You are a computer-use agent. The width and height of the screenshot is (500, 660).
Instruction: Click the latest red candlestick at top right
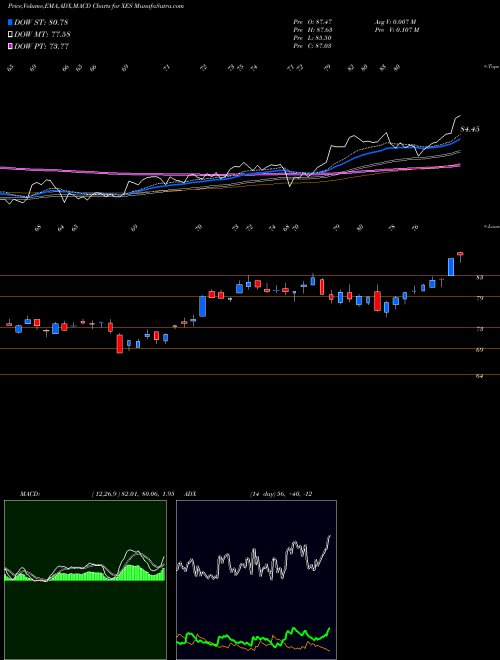coord(460,254)
